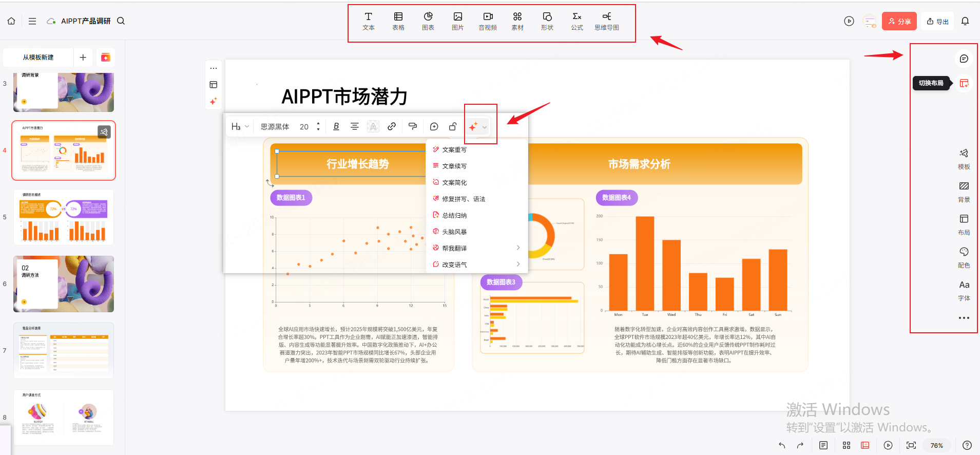980x455 pixels.
Task: Open the materials library (素材)
Action: coord(517,22)
